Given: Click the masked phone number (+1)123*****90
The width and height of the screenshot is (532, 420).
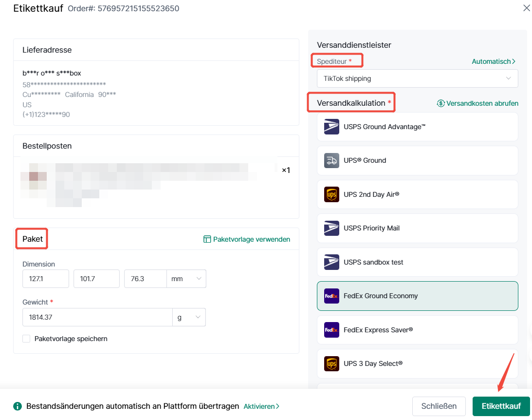Looking at the screenshot, I should 46,115.
